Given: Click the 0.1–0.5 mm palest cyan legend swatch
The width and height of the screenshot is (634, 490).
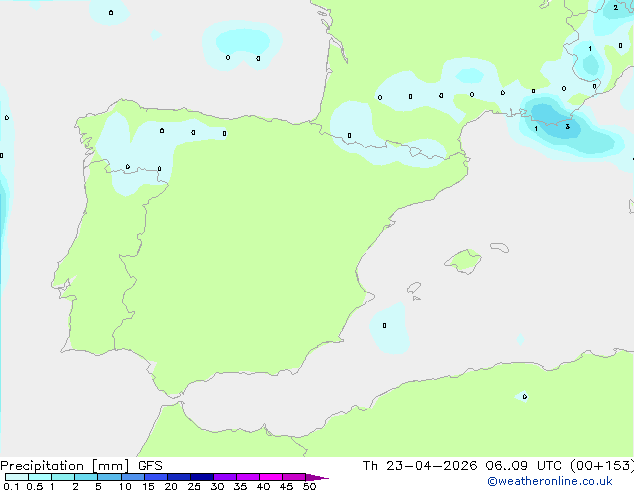Looking at the screenshot, I should click(17, 477).
